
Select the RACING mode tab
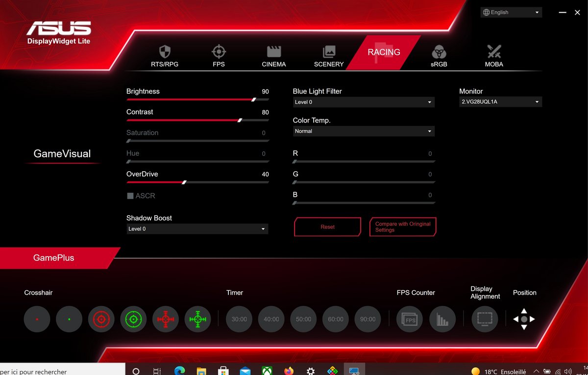click(384, 52)
